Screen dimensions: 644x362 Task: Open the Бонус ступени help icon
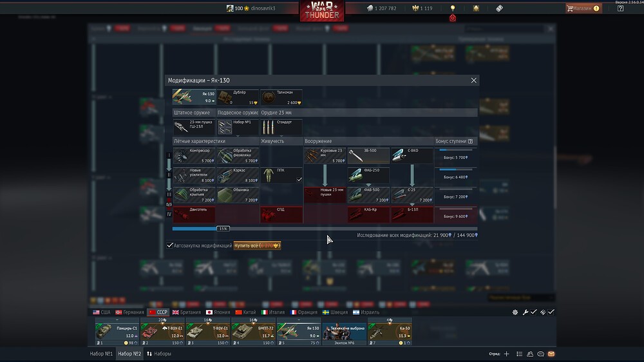click(x=470, y=141)
